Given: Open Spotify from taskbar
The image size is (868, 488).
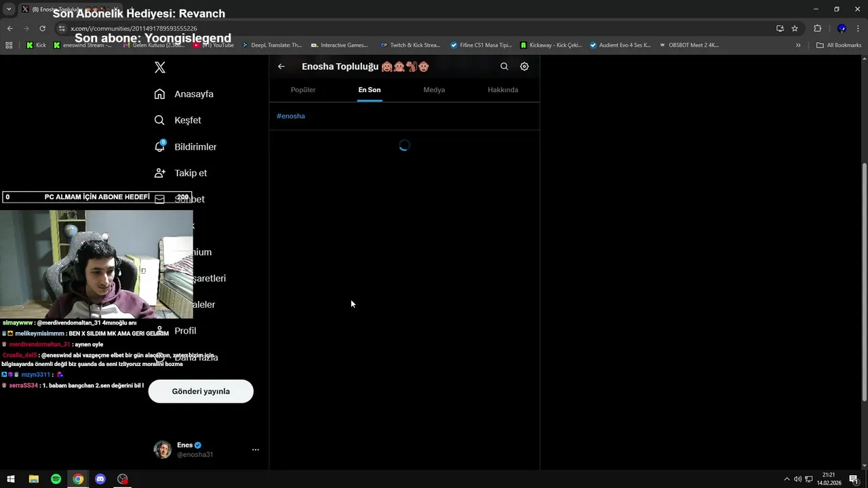Looking at the screenshot, I should coord(56,479).
